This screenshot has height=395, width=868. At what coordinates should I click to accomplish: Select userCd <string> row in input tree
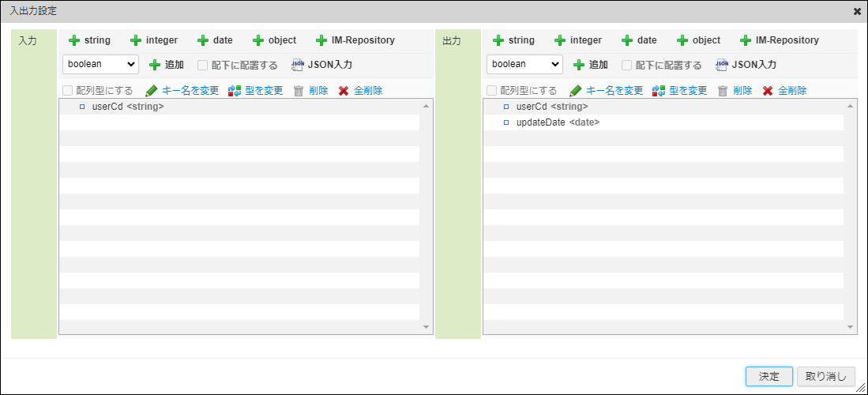tap(239, 107)
